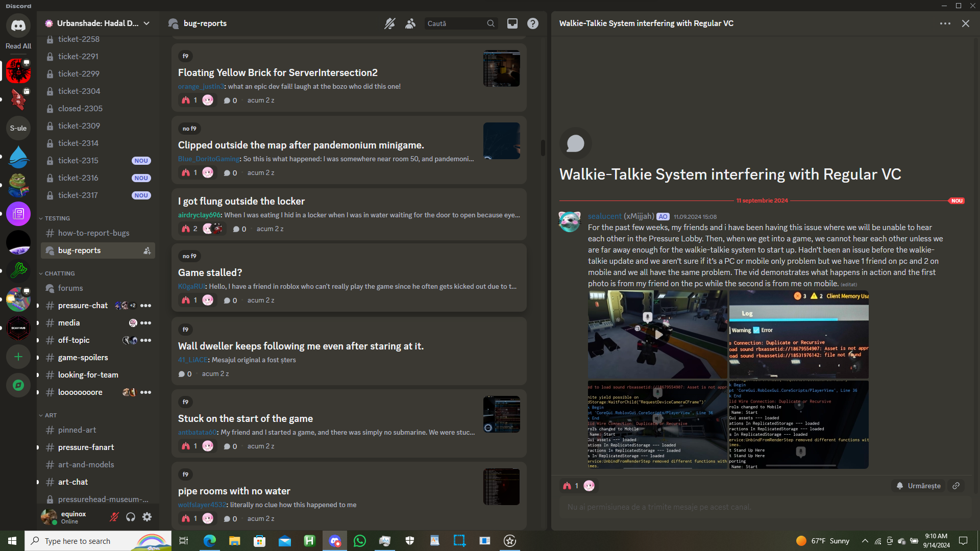The height and width of the screenshot is (551, 980).
Task: Open the 'Game stalled?' forum post
Action: (x=210, y=272)
